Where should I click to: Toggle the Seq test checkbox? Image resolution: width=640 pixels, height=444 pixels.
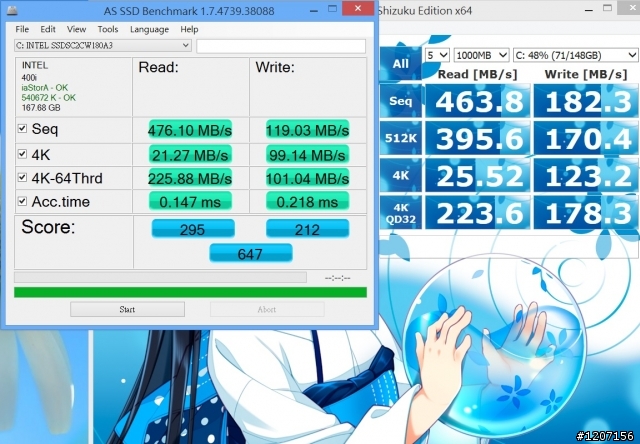click(22, 129)
